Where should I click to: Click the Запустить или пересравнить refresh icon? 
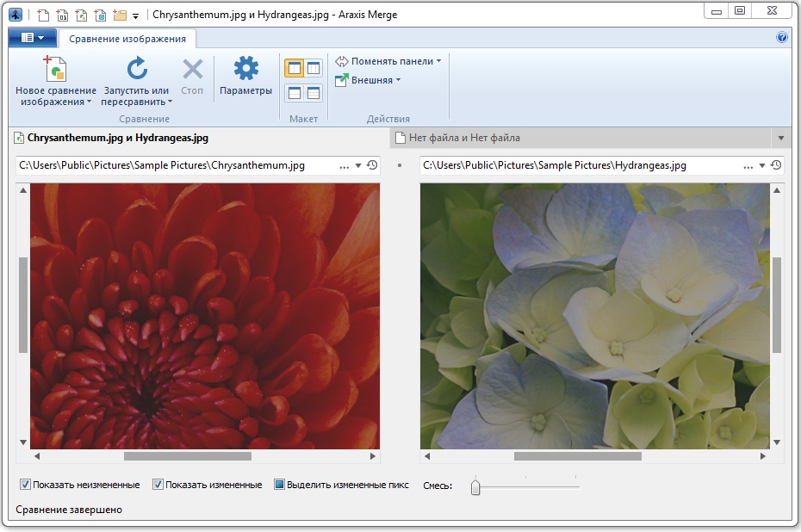tap(137, 68)
